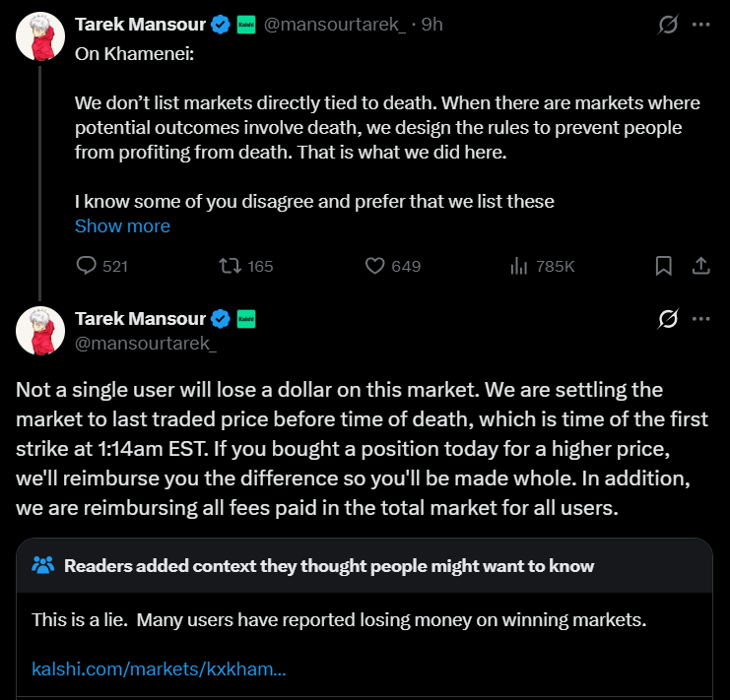Open view analytics showing 785K
This screenshot has width=730, height=700.
tap(515, 266)
